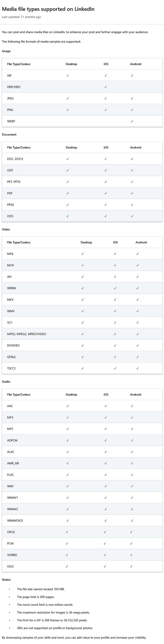Viewport: 164px width, 644px height.
Task: Click the WEBP Android checkmark
Action: [x=132, y=121]
